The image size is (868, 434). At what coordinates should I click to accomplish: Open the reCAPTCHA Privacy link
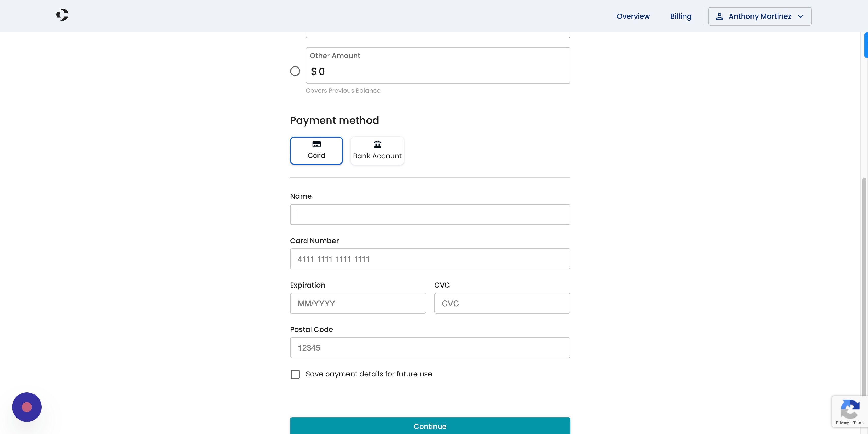842,423
